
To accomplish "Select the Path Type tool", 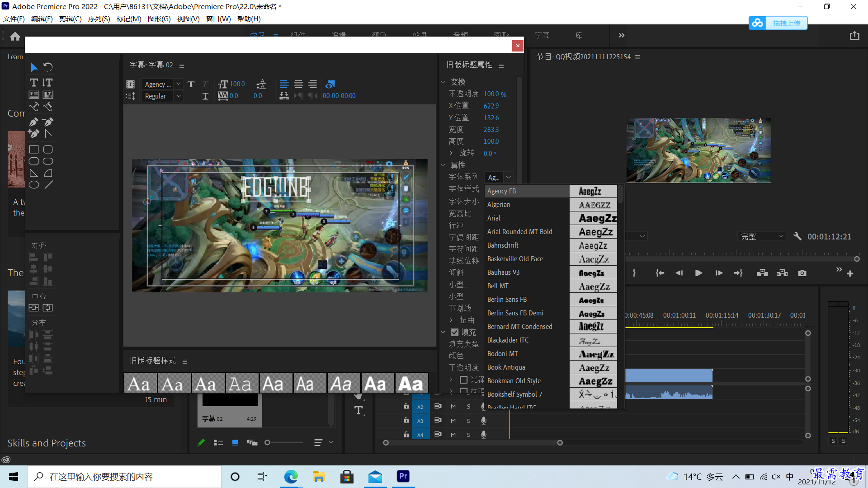I will click(x=34, y=107).
